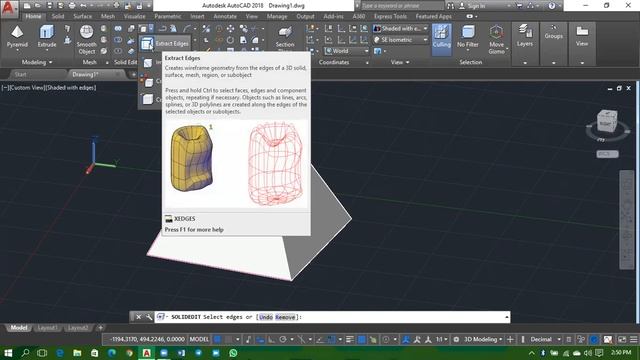Click the Print icon in quick access toolbar
Viewport: 640px width, 360px height.
pos(72,6)
